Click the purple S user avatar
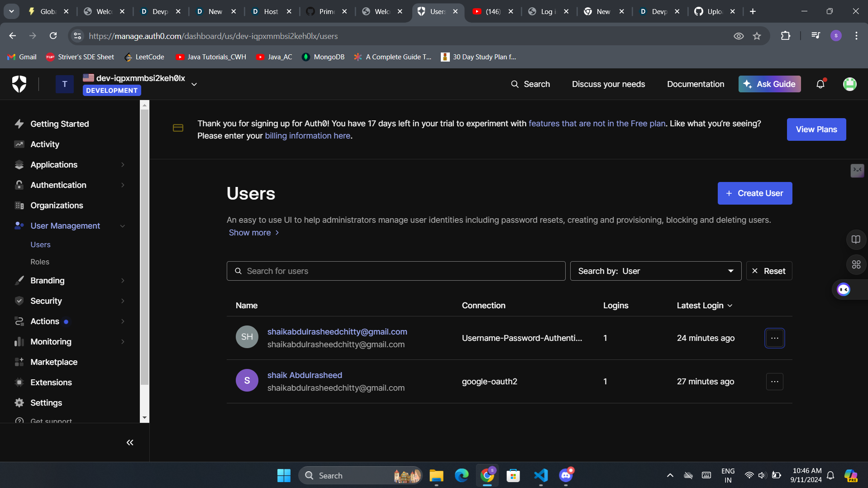 pos(247,380)
